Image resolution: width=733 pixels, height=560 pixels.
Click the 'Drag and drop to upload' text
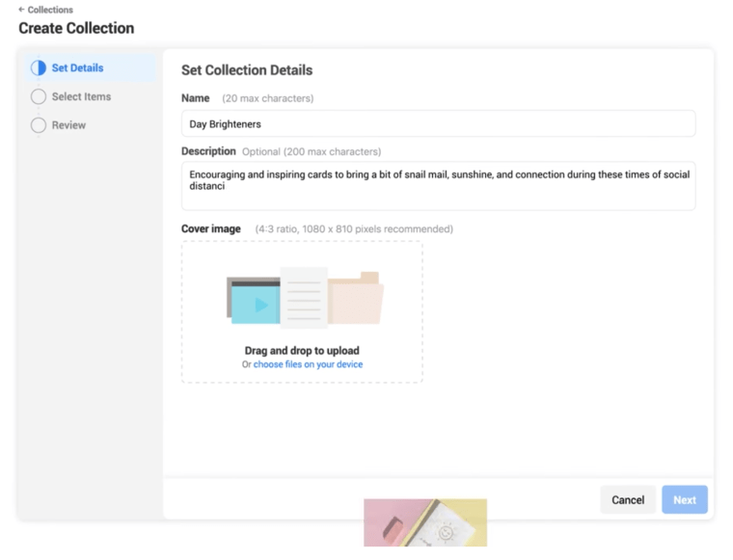click(302, 351)
